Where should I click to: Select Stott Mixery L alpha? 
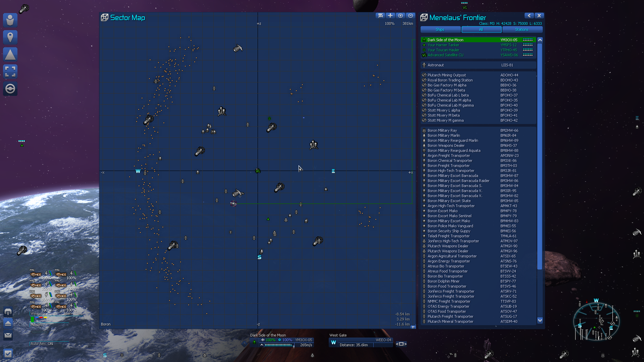coord(479,110)
